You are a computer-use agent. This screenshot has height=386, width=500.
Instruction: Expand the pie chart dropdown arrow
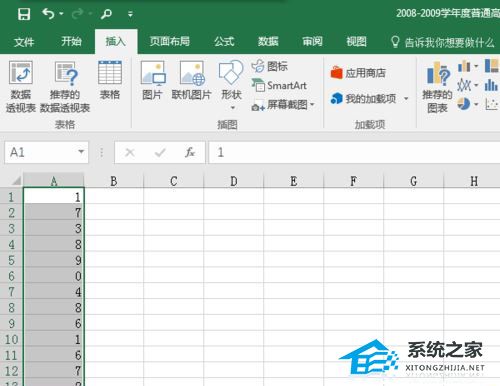point(476,104)
